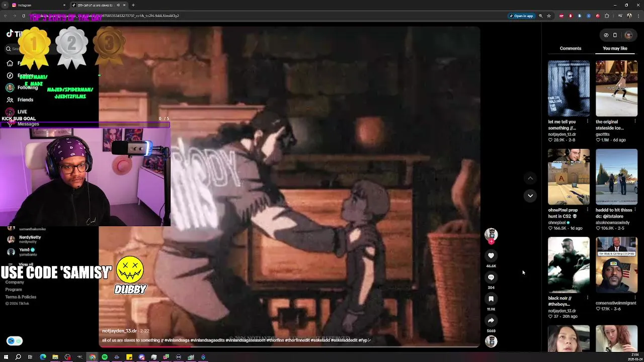Close the Instagram browser tab
644x362 pixels.
click(64, 5)
